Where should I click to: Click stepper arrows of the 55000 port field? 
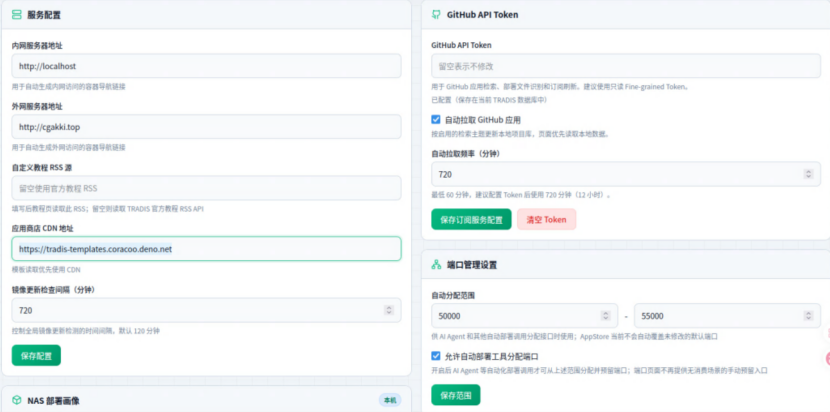click(808, 316)
